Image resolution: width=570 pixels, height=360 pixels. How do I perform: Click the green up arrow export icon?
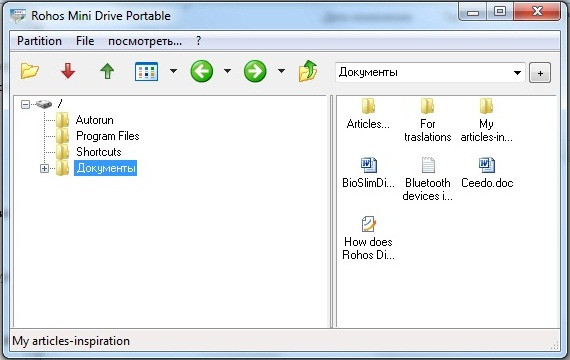pyautogui.click(x=107, y=71)
